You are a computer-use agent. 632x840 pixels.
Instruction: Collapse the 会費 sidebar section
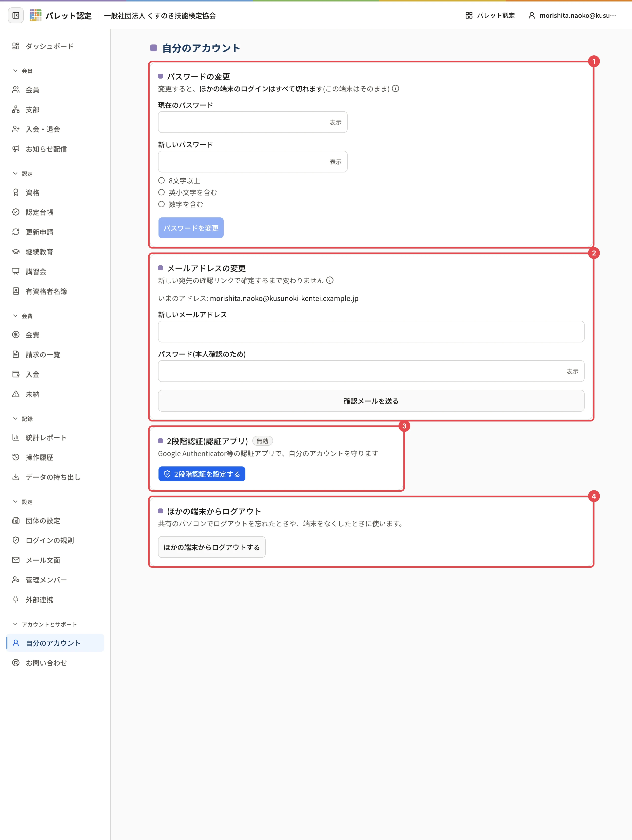[x=23, y=316]
